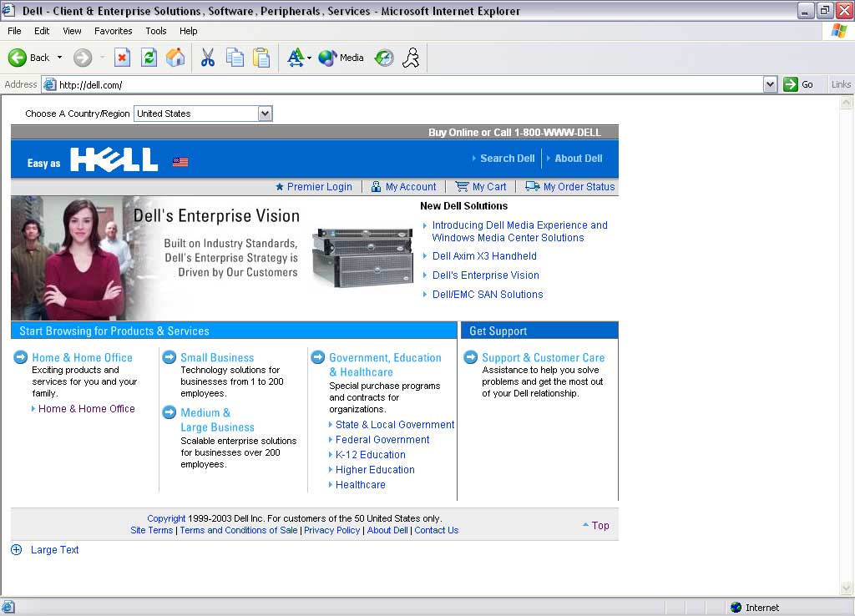Screen dimensions: 855x616
Task: Open the Dell's Enterprise Vision link
Action: tap(485, 275)
